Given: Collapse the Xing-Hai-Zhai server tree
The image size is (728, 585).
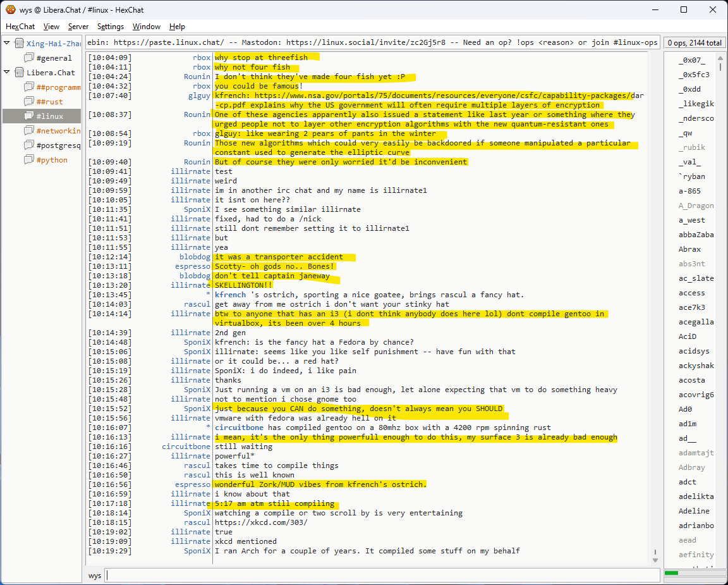Looking at the screenshot, I should click(x=7, y=44).
